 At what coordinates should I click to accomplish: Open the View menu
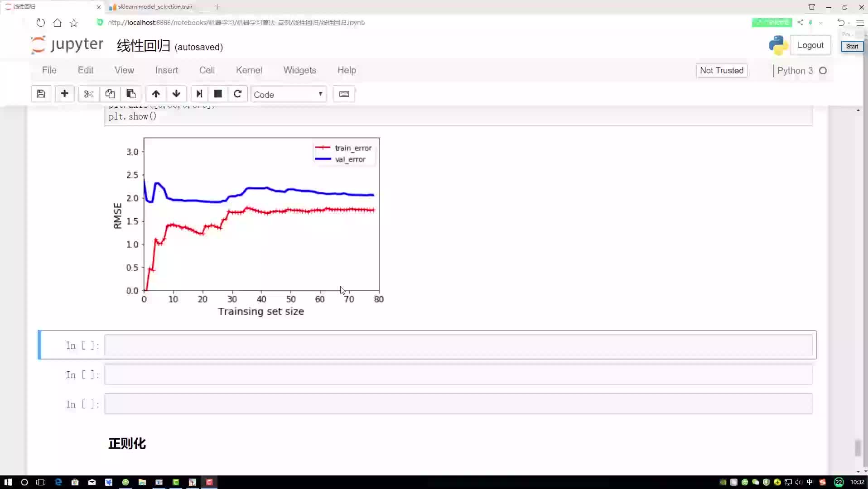(x=124, y=70)
